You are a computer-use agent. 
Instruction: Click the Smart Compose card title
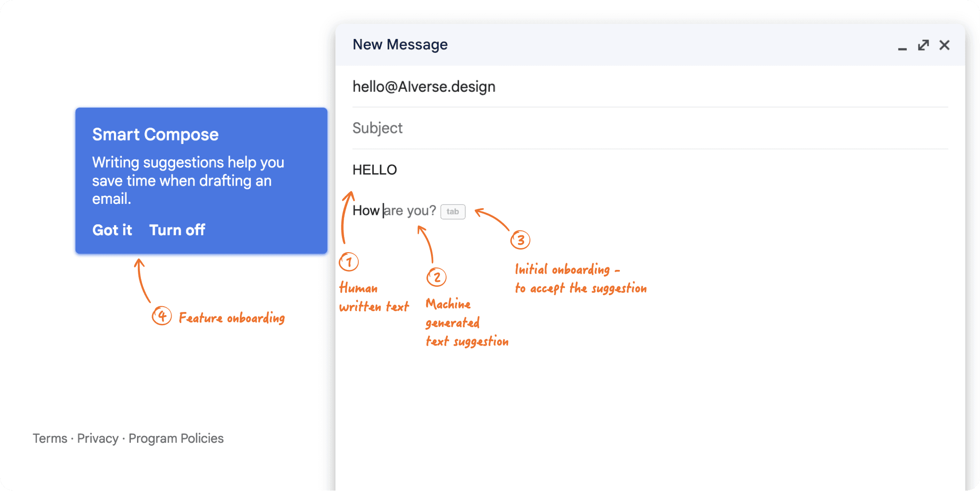[x=155, y=134]
